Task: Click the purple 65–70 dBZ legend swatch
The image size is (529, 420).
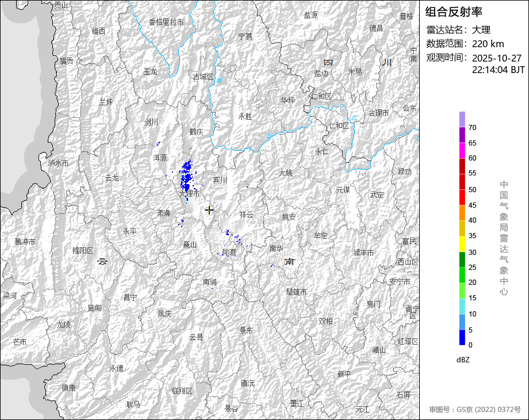Action: click(462, 135)
